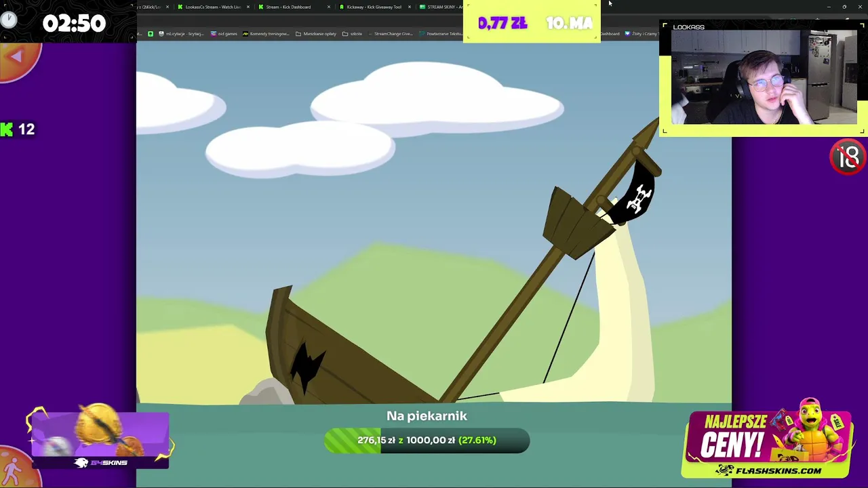Open the old games bookmark
The width and height of the screenshot is (868, 488).
coord(224,33)
